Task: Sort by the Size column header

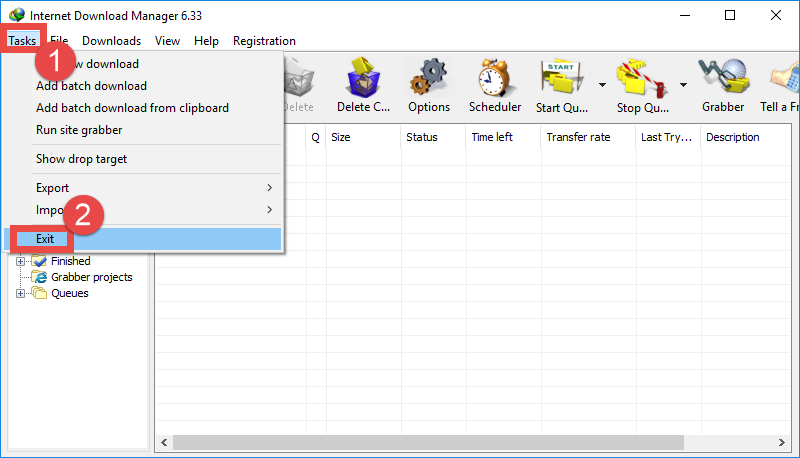Action: tap(363, 137)
